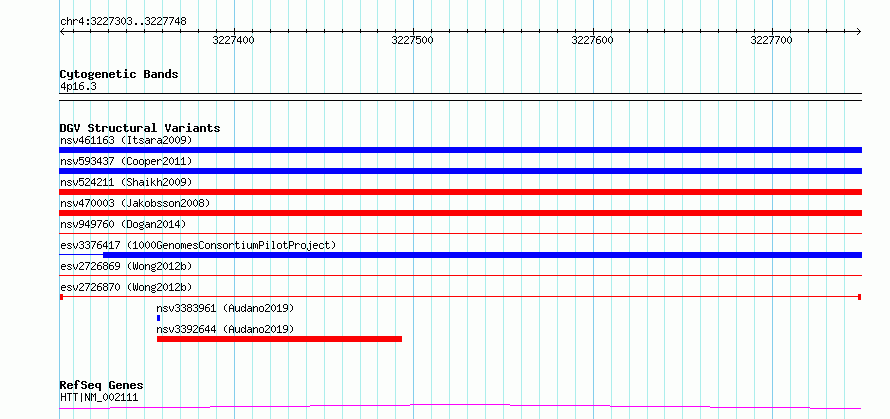Click the left arrowhead of the ruler

[62, 31]
